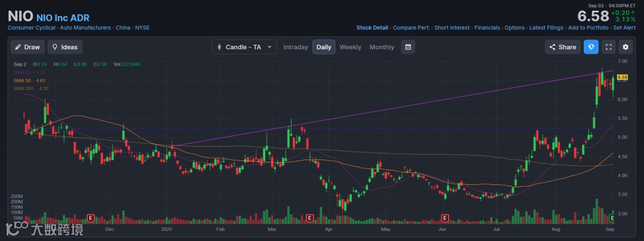Image resolution: width=644 pixels, height=241 pixels.
Task: Click the NIO Inc ADR company name
Action: click(63, 18)
